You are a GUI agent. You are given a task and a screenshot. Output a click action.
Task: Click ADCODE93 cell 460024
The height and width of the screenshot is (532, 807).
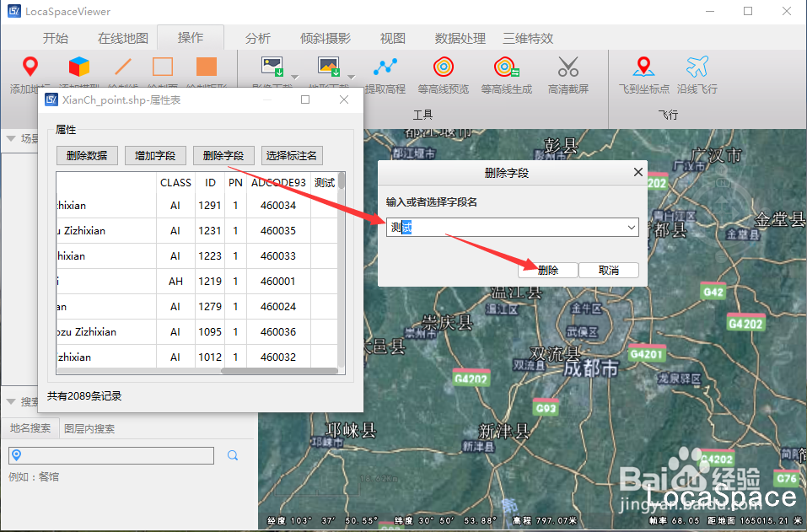pyautogui.click(x=278, y=307)
